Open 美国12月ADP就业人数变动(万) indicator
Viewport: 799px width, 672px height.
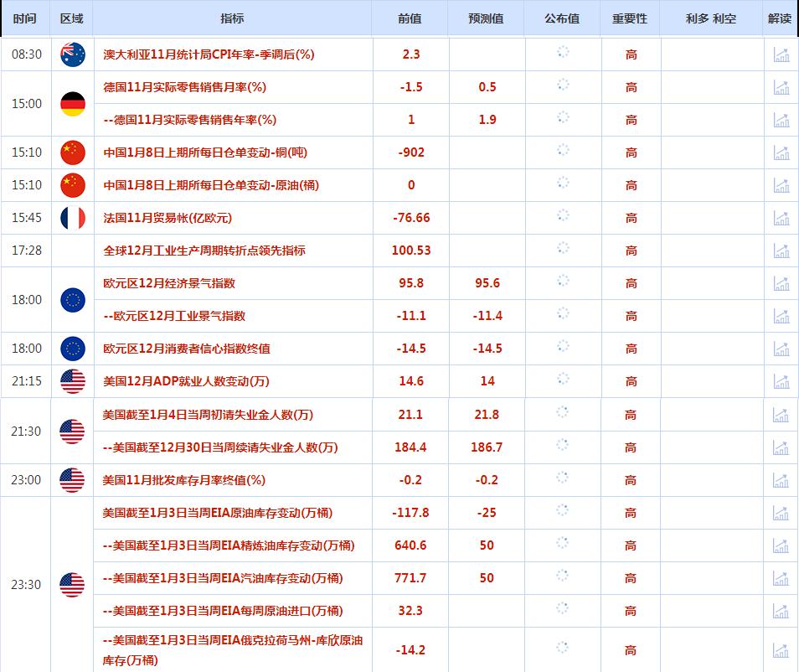point(187,381)
